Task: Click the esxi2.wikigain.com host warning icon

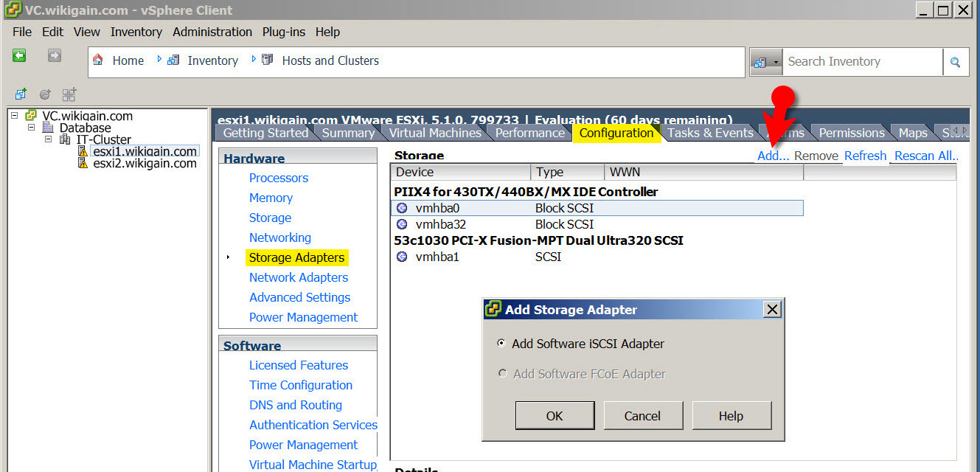Action: point(83,163)
